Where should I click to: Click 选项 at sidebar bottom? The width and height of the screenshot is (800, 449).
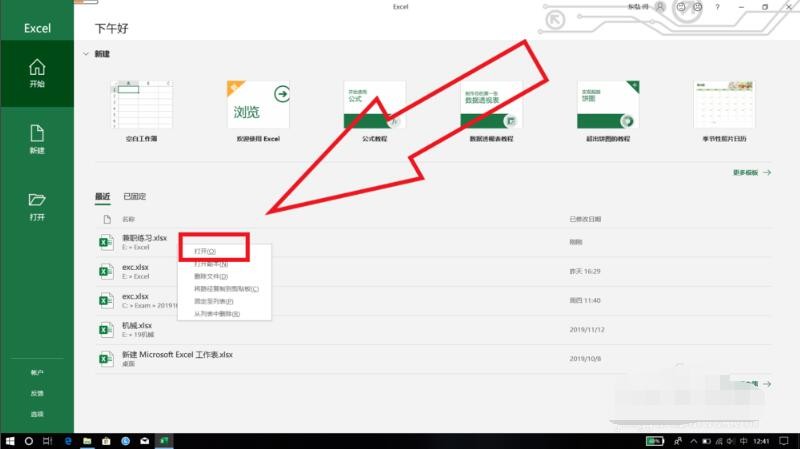37,414
